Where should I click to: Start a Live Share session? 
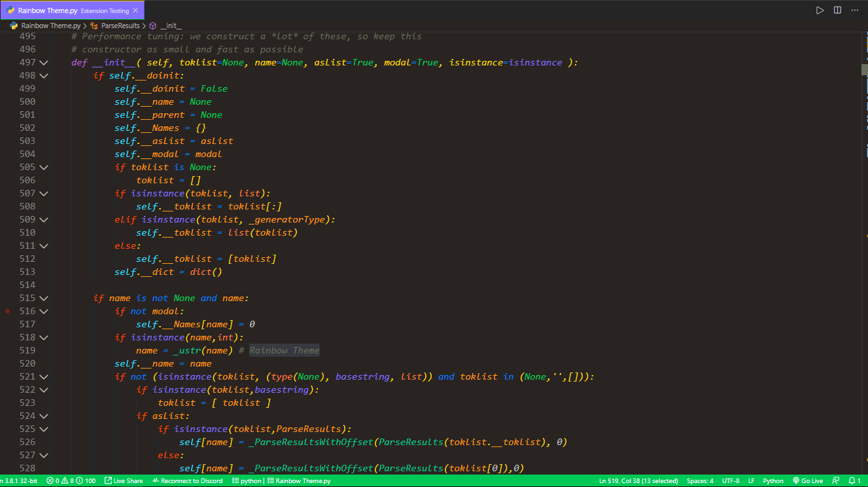(124, 480)
